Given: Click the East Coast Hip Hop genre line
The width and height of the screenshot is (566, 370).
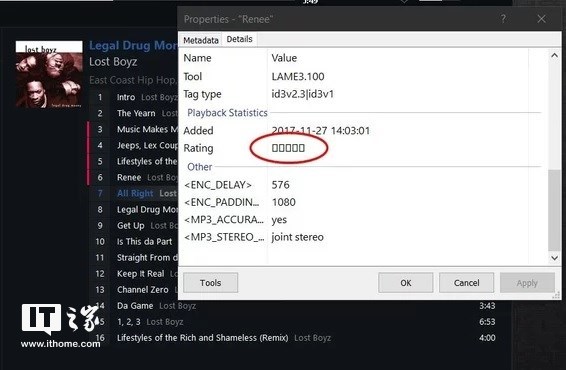Looking at the screenshot, I should pyautogui.click(x=133, y=80).
